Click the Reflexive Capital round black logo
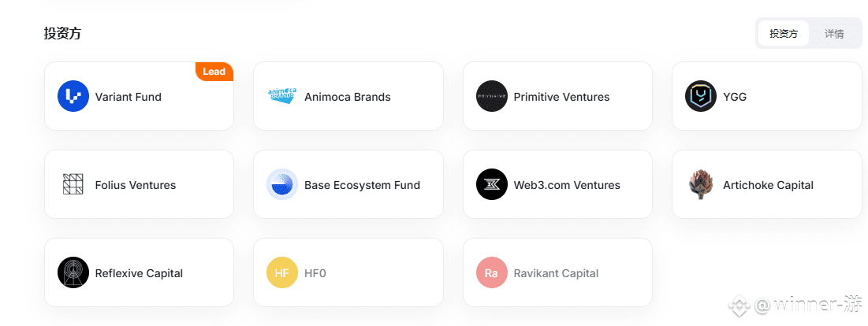The width and height of the screenshot is (868, 326). point(73,272)
